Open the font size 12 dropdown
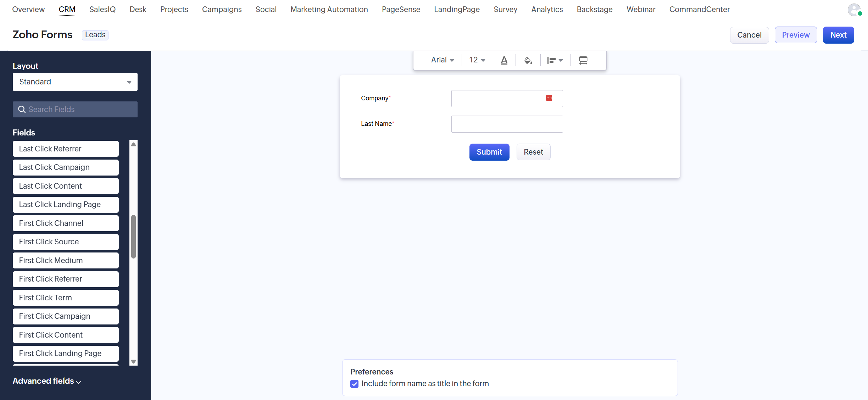This screenshot has width=868, height=400. tap(477, 60)
